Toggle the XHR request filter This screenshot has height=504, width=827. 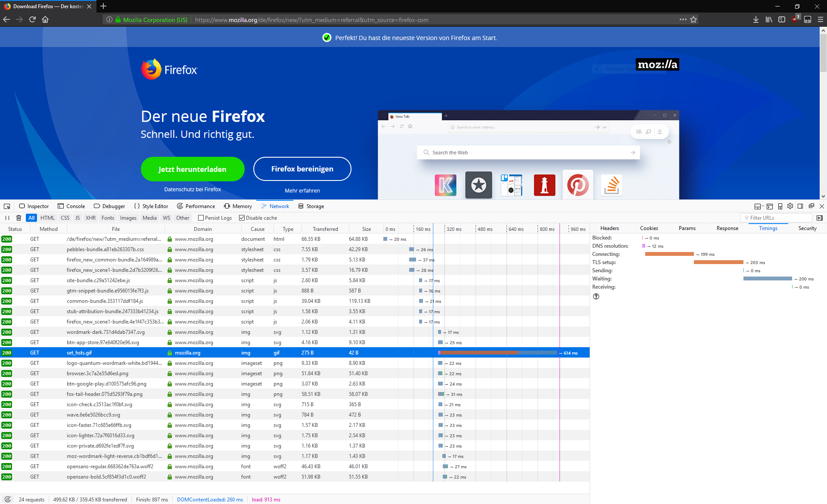(x=90, y=218)
